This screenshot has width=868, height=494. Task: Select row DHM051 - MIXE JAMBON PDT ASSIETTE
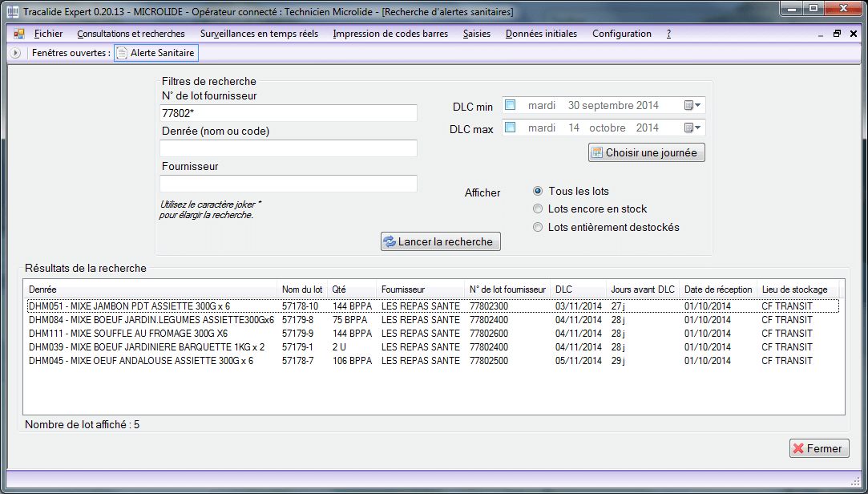433,306
